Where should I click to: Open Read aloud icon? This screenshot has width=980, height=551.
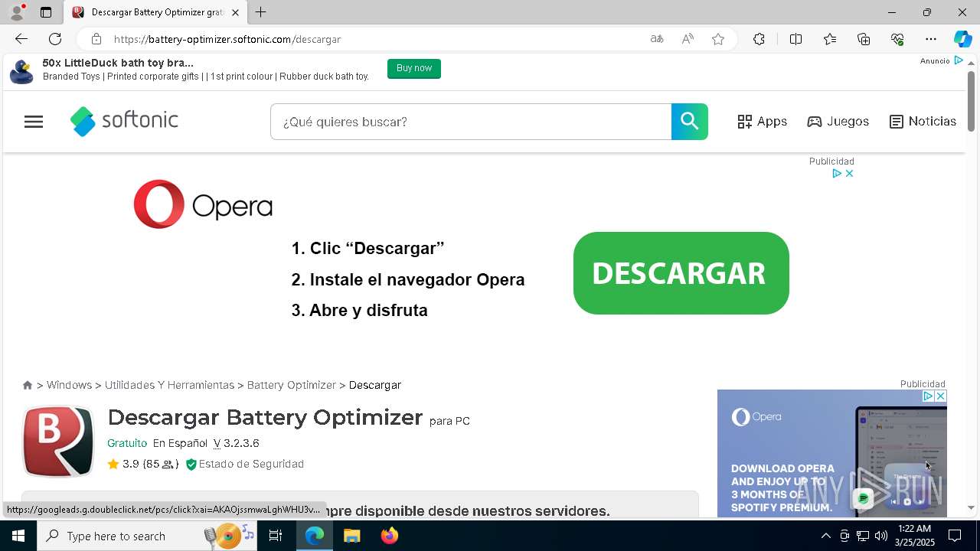(x=688, y=39)
